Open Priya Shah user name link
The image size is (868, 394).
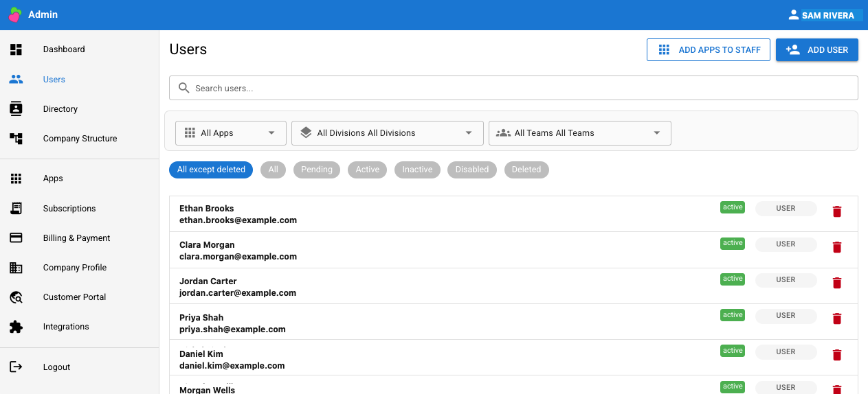(x=201, y=318)
